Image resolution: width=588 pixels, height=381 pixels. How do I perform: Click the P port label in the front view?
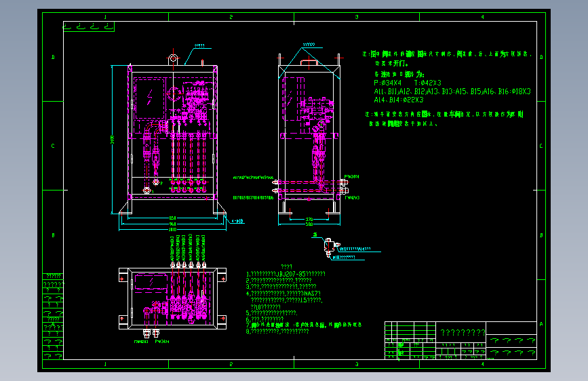pos(161,183)
